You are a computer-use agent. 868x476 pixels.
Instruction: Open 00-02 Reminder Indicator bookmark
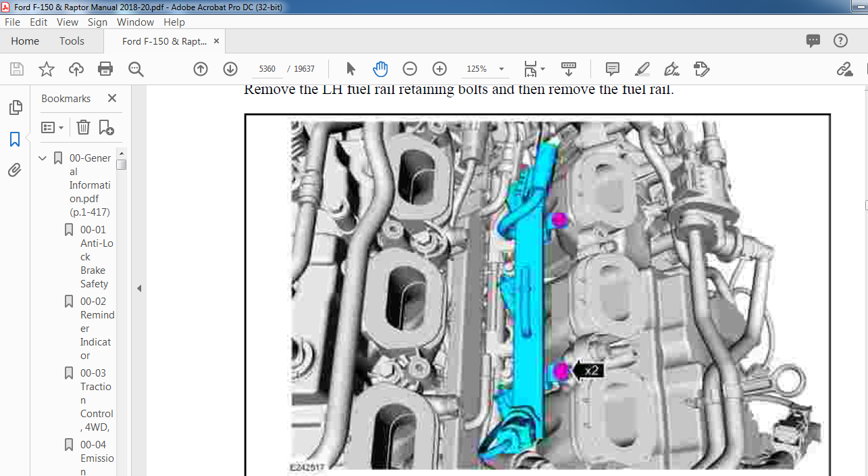[x=97, y=329]
